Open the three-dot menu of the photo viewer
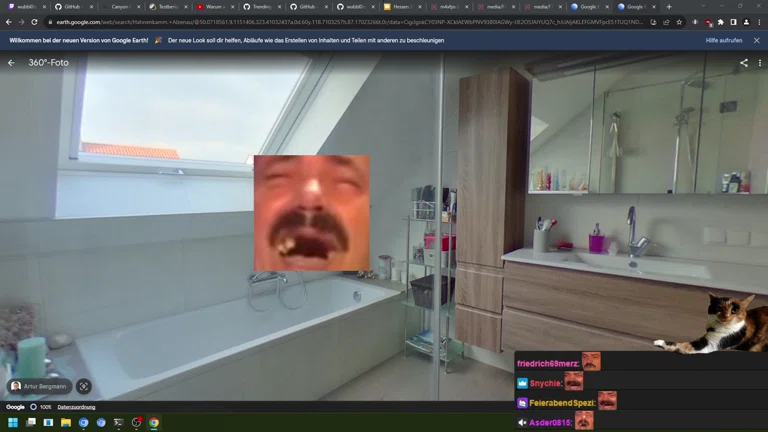The image size is (768, 432). (x=760, y=63)
